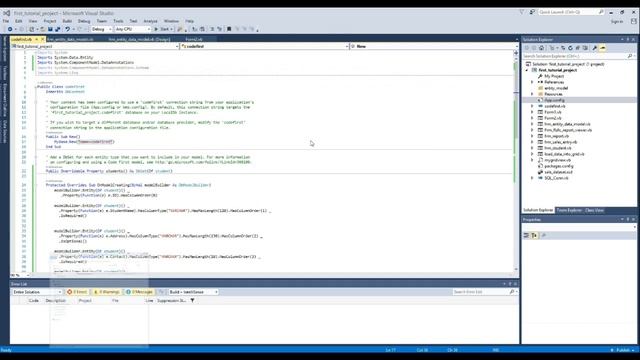Switch to the Form2.vb editor tab
The image size is (640, 360).
(x=194, y=40)
